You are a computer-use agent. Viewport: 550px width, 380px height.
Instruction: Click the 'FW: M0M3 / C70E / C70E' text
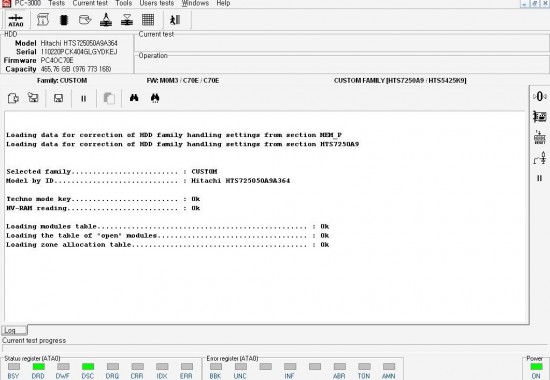183,80
